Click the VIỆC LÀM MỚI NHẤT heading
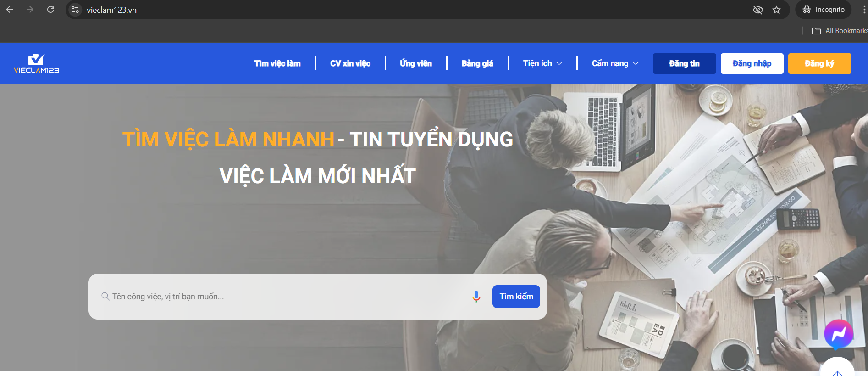This screenshot has width=868, height=376. [317, 176]
